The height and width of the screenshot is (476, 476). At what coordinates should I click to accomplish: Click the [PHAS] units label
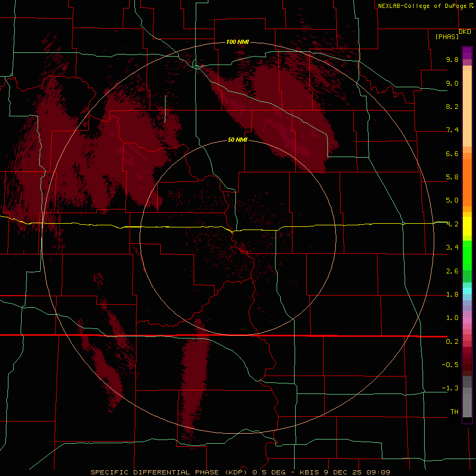[447, 36]
